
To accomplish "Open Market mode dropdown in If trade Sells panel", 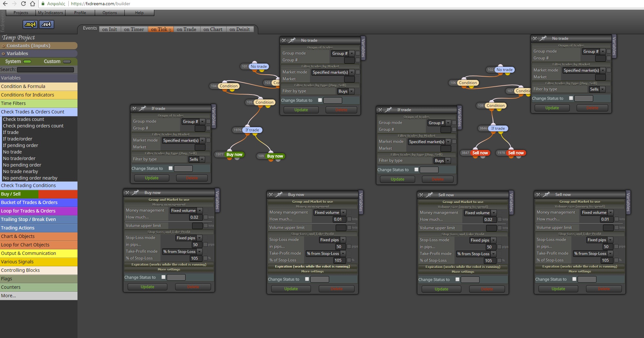I will [x=184, y=140].
